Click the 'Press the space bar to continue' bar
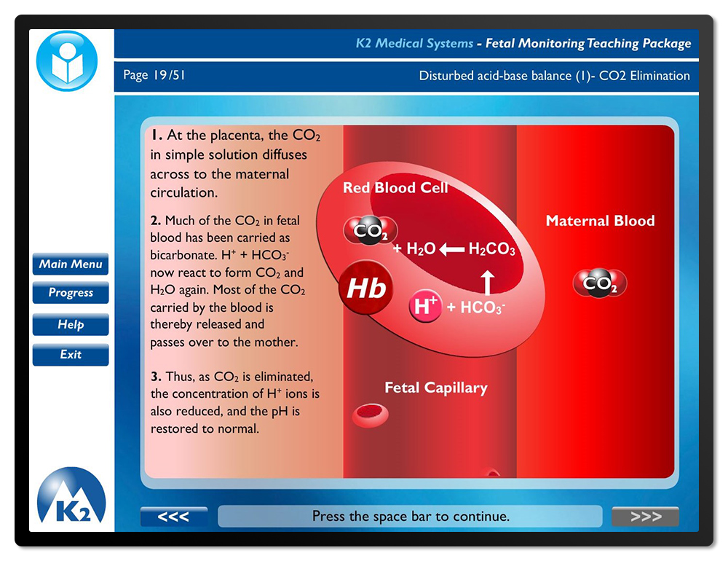This screenshot has width=728, height=561. pos(410,517)
